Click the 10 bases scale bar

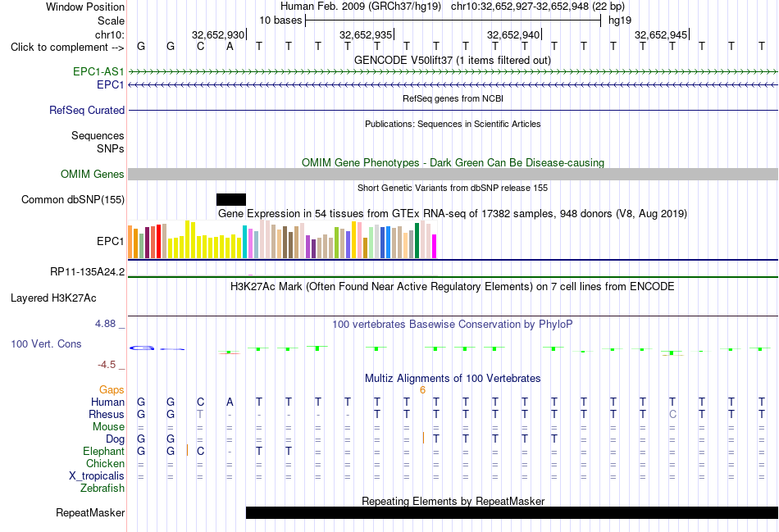(453, 20)
